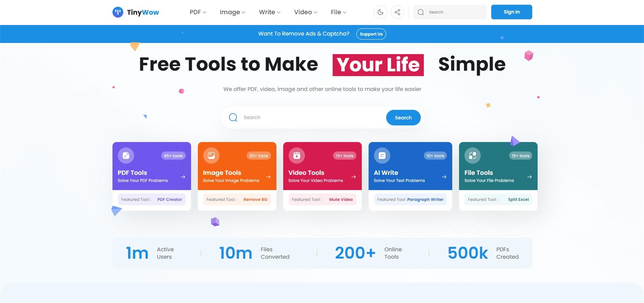Expand the PDF dropdown menu
This screenshot has height=303, width=644.
(x=198, y=12)
